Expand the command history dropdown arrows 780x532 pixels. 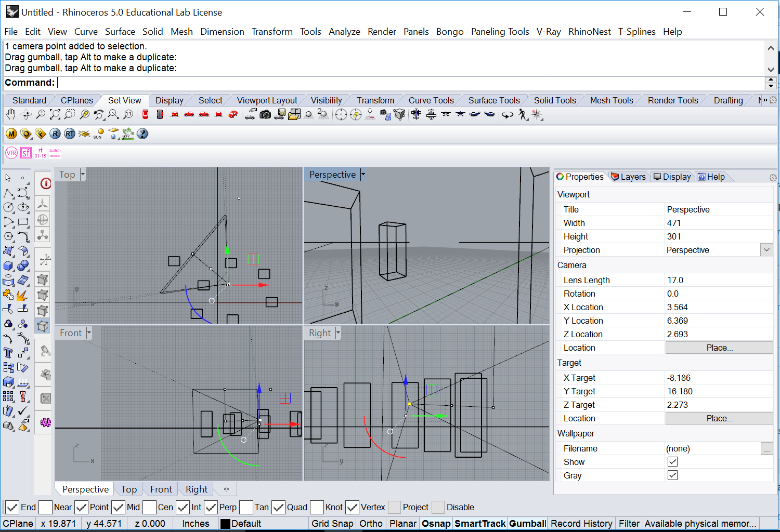(x=771, y=83)
